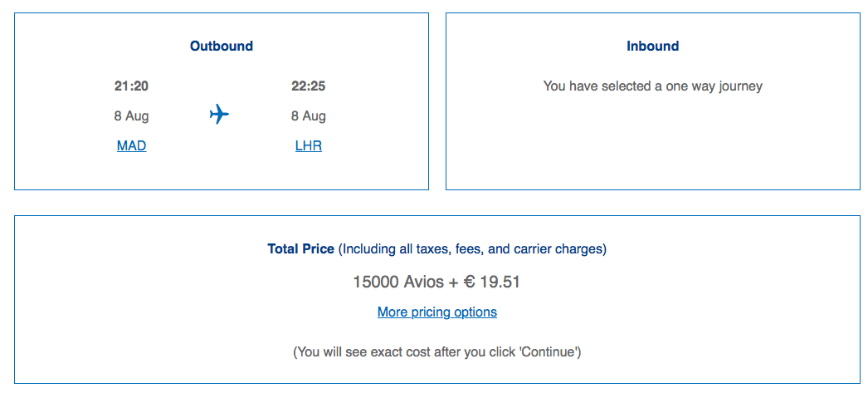Image resolution: width=868 pixels, height=393 pixels.
Task: Click the exact cost after Continue note
Action: pos(436,352)
